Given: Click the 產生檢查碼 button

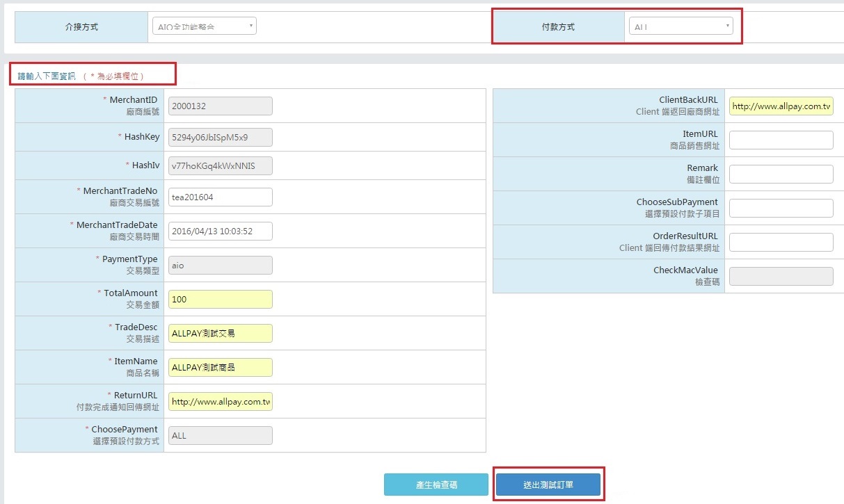Looking at the screenshot, I should pyautogui.click(x=436, y=485).
